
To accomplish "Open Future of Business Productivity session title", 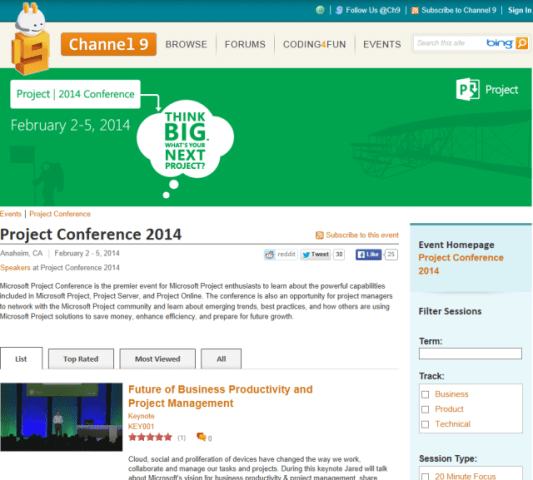I will pos(220,396).
